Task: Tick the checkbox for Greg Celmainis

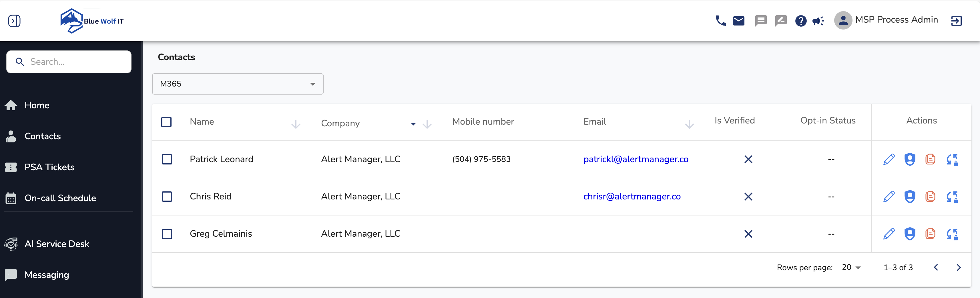Action: coord(167,234)
